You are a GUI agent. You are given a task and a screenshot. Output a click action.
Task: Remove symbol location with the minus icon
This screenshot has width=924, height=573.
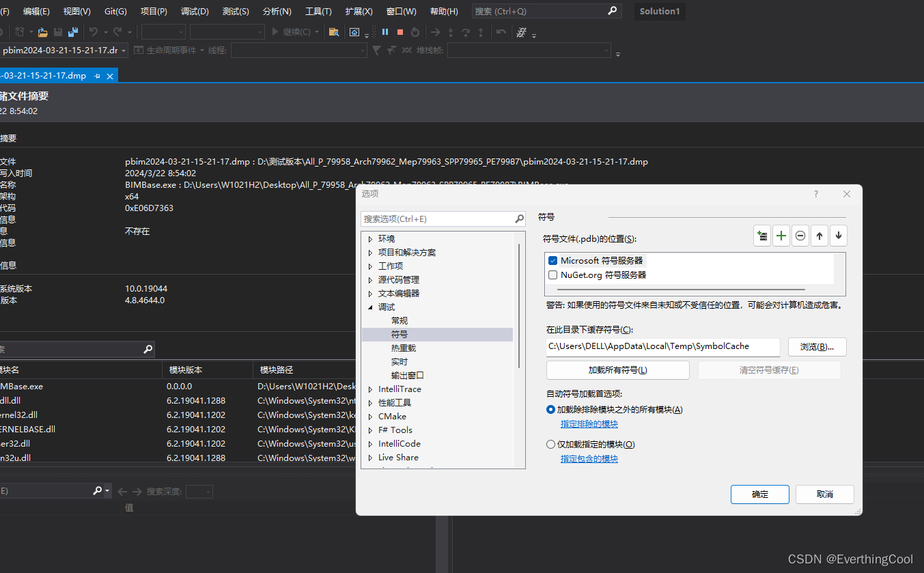coord(800,236)
